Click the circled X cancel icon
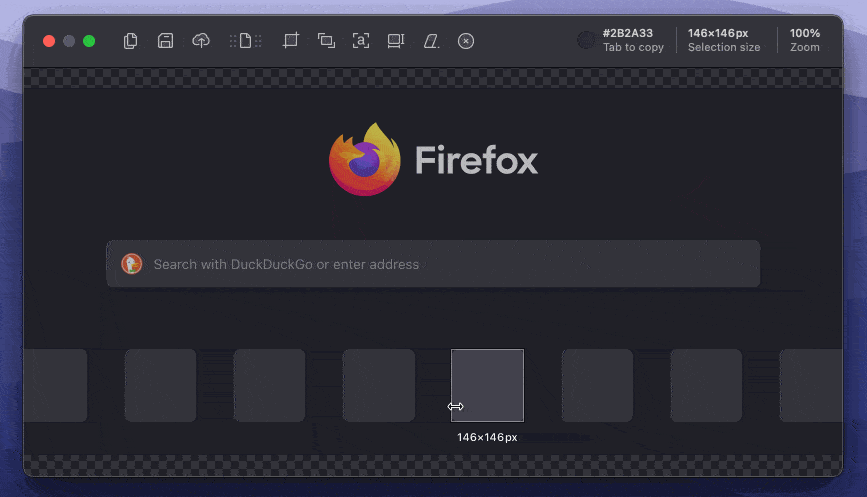Viewport: 867px width, 497px height. [466, 41]
